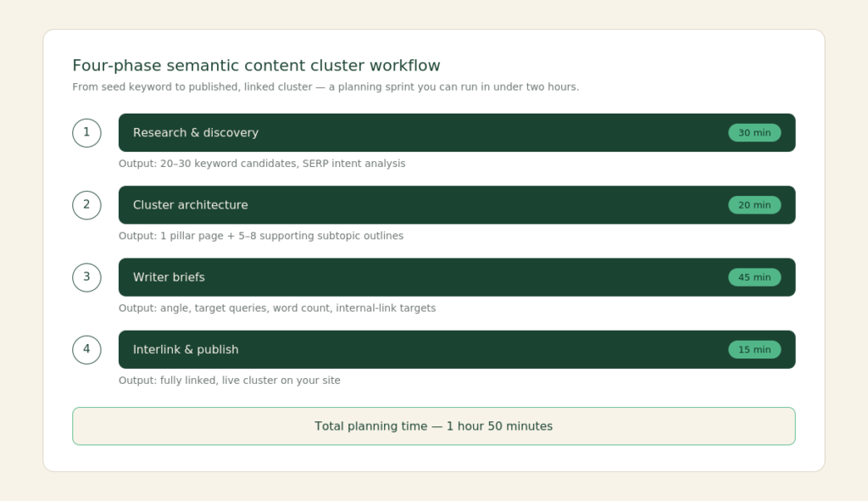The width and height of the screenshot is (868, 501).
Task: Click the '20–30 keyword candidates' output text
Action: click(262, 164)
